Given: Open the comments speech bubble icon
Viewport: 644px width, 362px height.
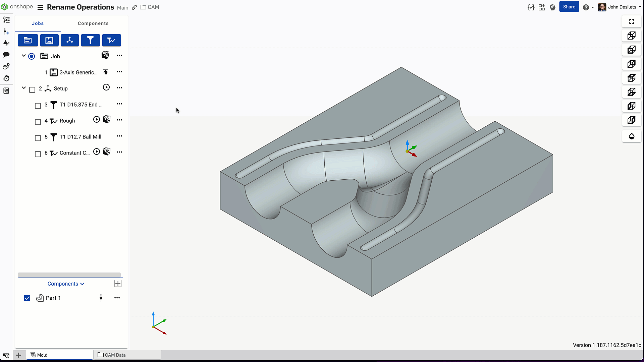Looking at the screenshot, I should click(6, 55).
